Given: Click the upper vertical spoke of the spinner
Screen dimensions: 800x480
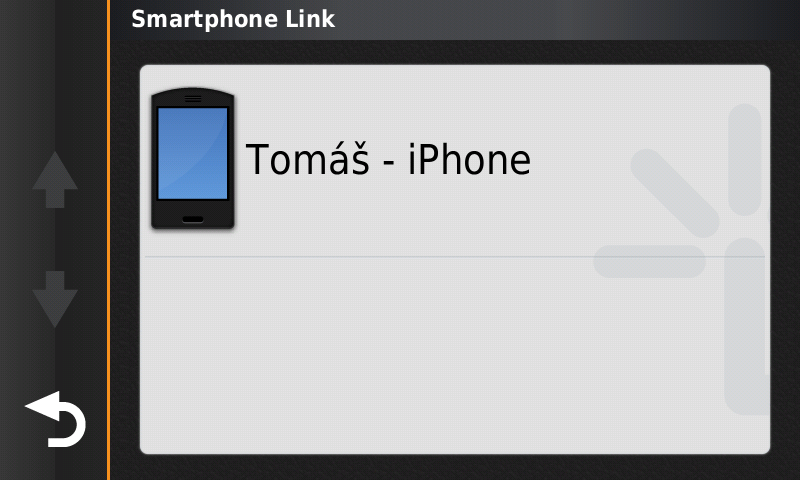Looking at the screenshot, I should tap(745, 160).
